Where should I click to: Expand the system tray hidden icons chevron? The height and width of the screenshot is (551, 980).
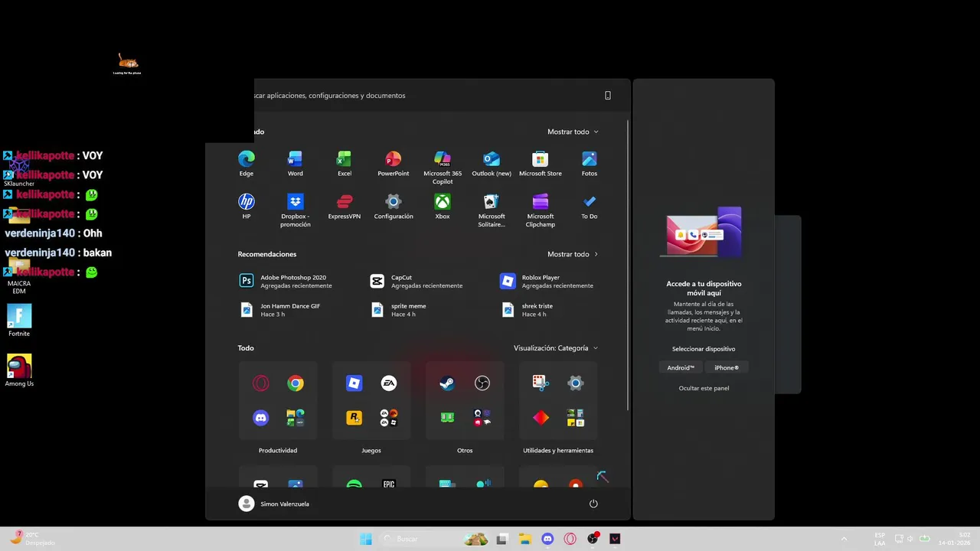click(x=844, y=539)
